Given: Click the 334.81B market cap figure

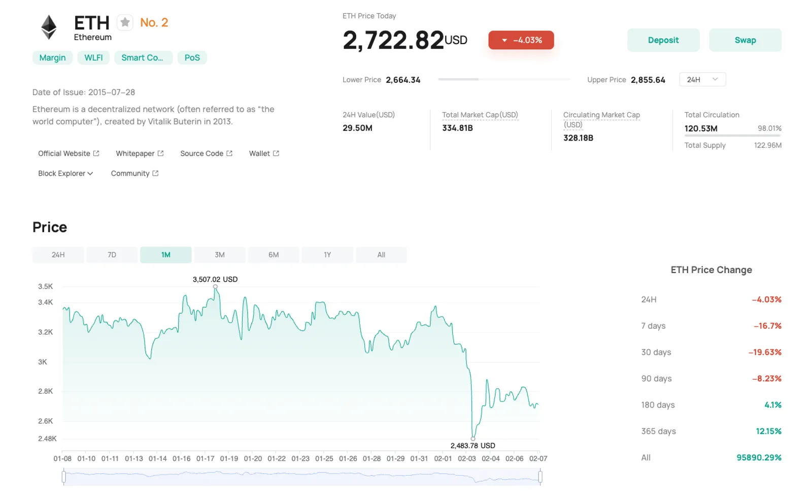Looking at the screenshot, I should (457, 128).
